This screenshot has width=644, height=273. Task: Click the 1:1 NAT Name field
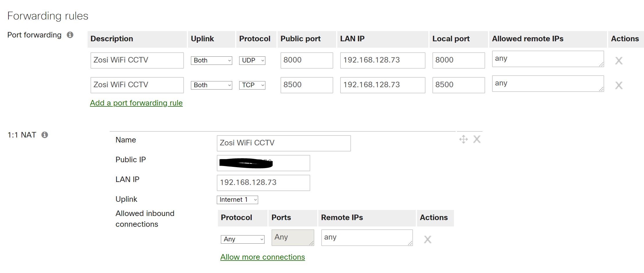coord(283,143)
